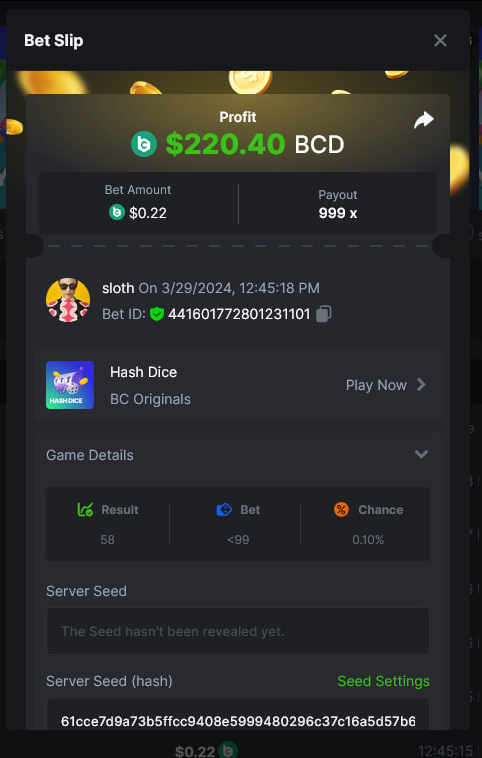Select the Server Seed hash value

click(x=238, y=721)
